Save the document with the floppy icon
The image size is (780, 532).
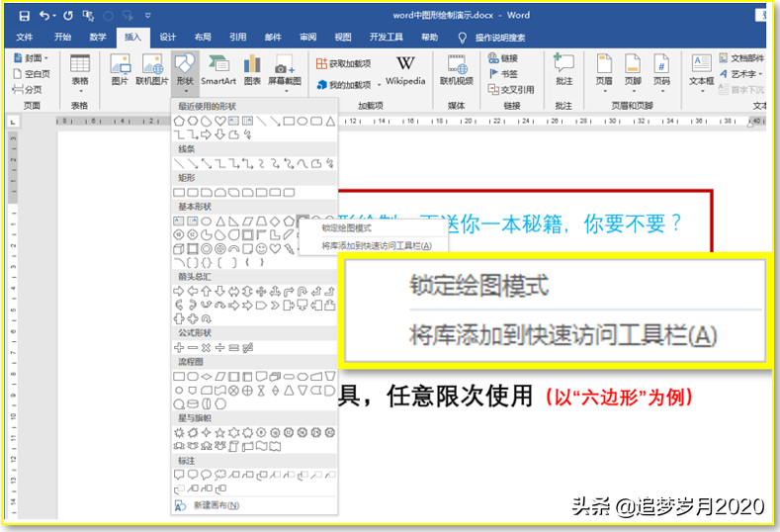pyautogui.click(x=24, y=16)
